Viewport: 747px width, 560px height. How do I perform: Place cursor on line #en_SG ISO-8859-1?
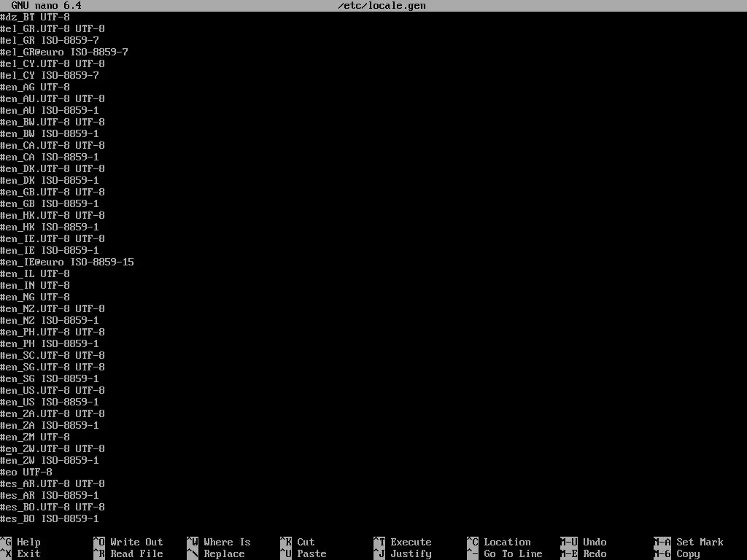click(50, 378)
